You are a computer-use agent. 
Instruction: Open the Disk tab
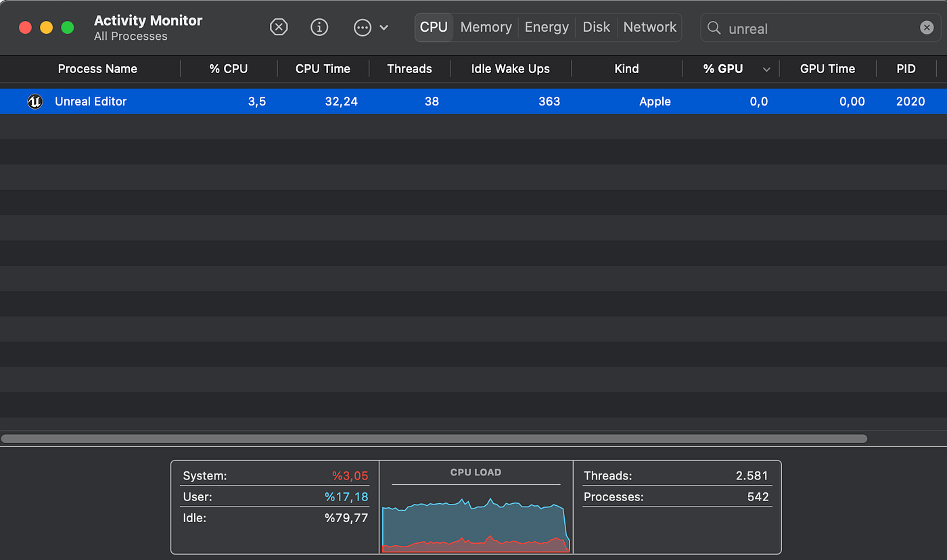(x=596, y=27)
